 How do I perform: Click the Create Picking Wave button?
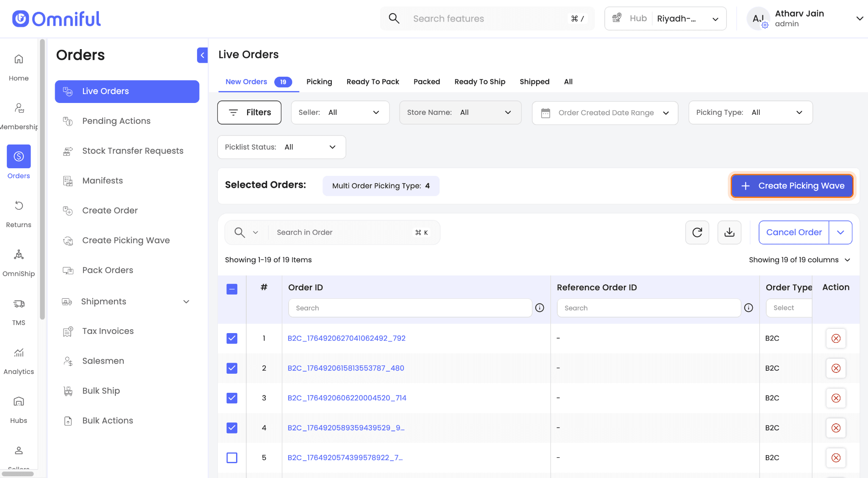pos(792,186)
